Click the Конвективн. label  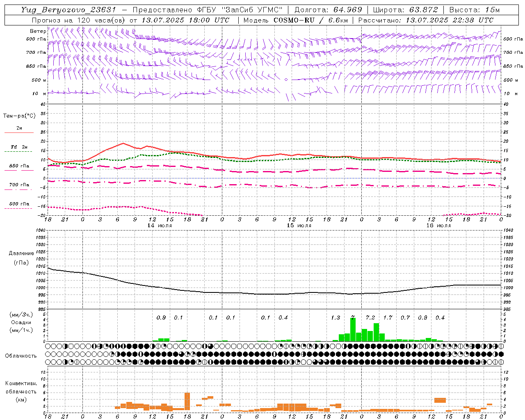tap(21, 383)
